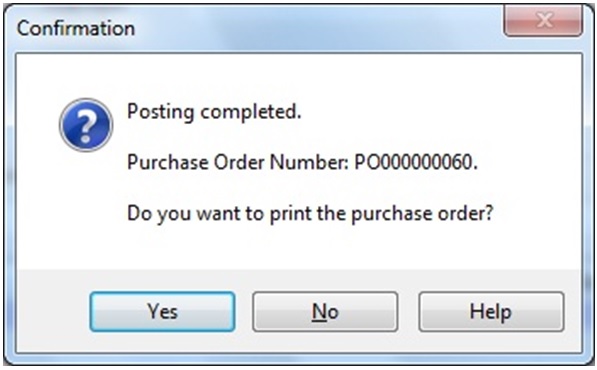Select the 'Posting completed.' message line
597x370 pixels.
tap(214, 112)
